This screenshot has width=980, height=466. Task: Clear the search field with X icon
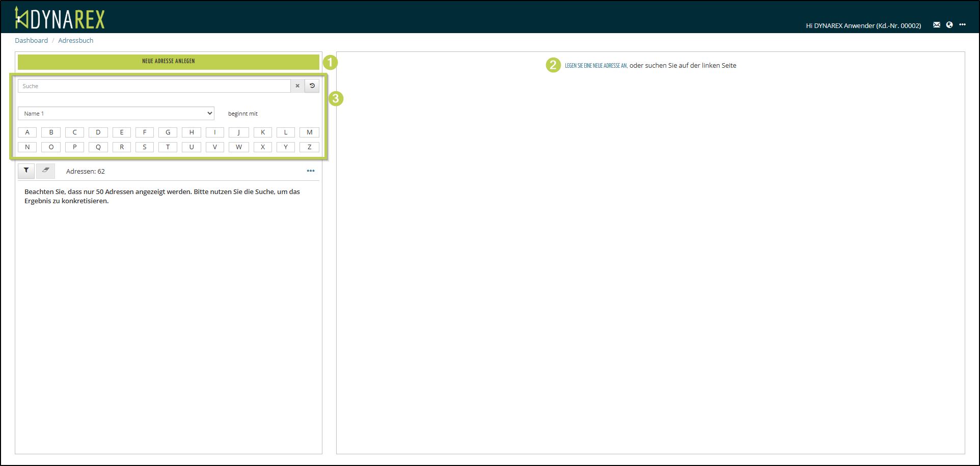(x=297, y=86)
